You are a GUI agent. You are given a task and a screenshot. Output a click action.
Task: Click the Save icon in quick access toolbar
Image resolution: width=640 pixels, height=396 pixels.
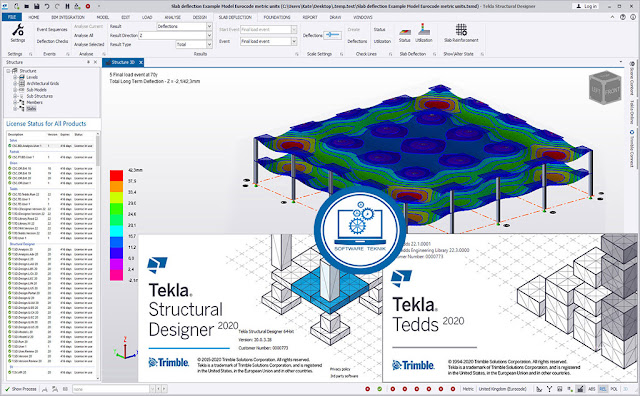point(37,6)
